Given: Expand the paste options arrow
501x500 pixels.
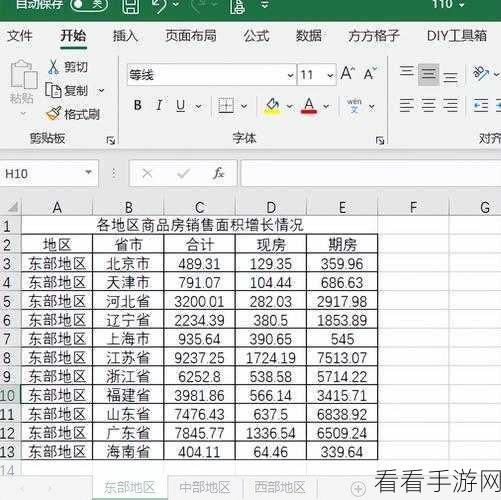Looking at the screenshot, I should point(23,114).
